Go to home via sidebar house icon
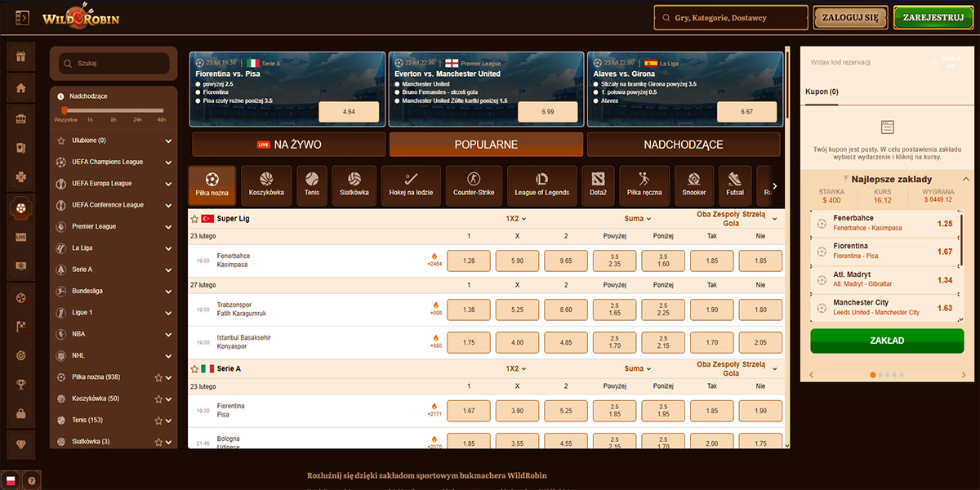This screenshot has height=490, width=980. (21, 88)
